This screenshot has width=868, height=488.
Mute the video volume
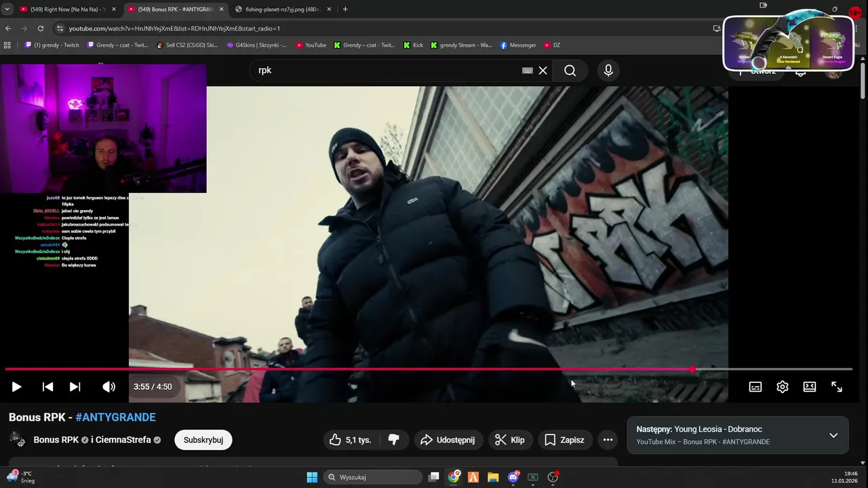(108, 387)
